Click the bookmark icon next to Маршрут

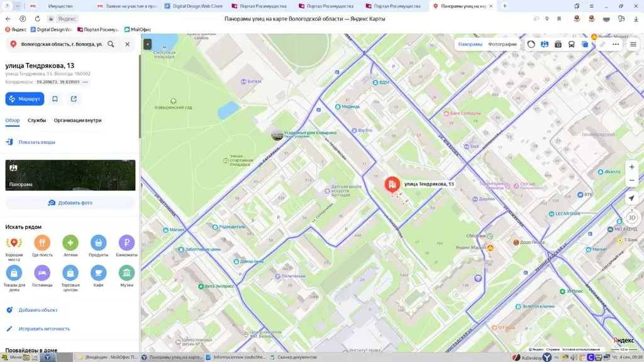point(55,99)
